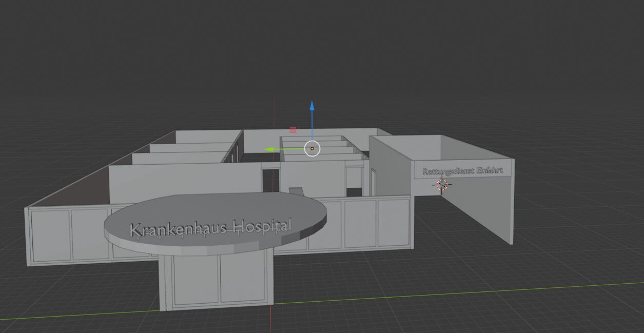Screen dimensions: 644x333
Task: Select the Krankenhaus Hospital text object
Action: (210, 227)
